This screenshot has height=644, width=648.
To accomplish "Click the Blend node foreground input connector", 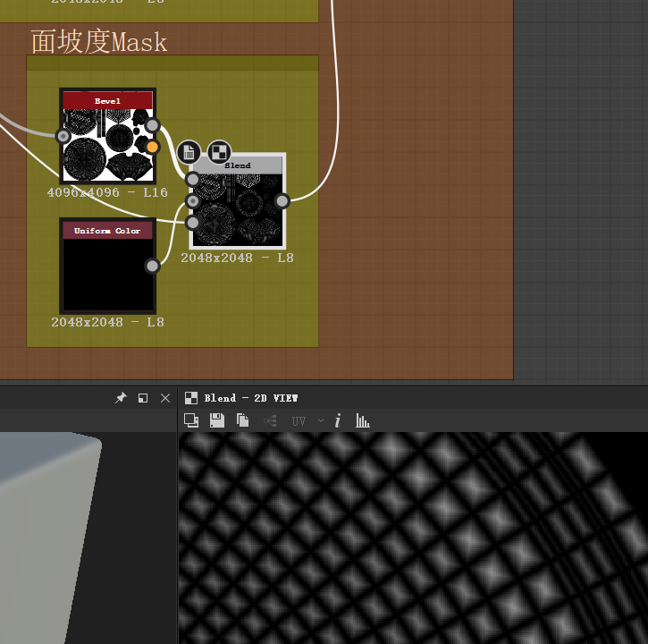I will coord(193,180).
